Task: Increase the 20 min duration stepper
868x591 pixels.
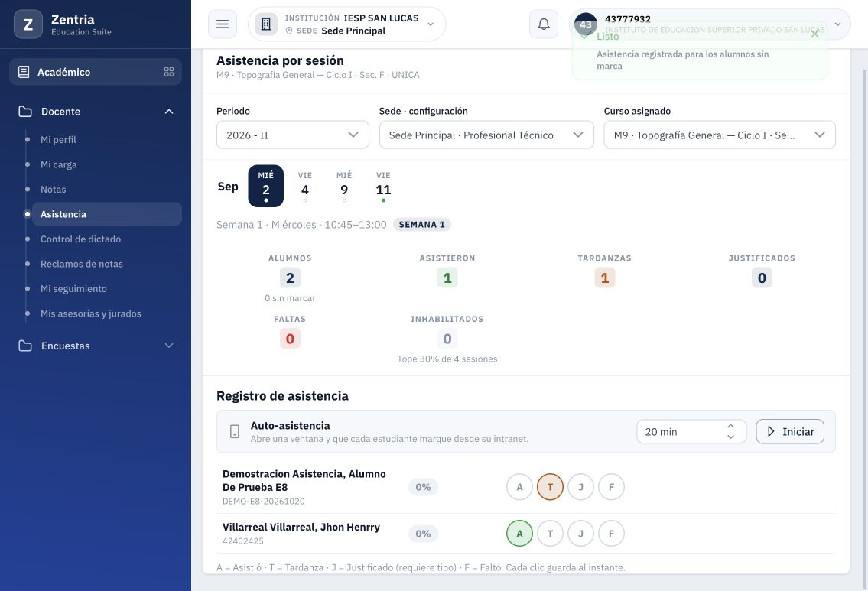Action: point(730,426)
